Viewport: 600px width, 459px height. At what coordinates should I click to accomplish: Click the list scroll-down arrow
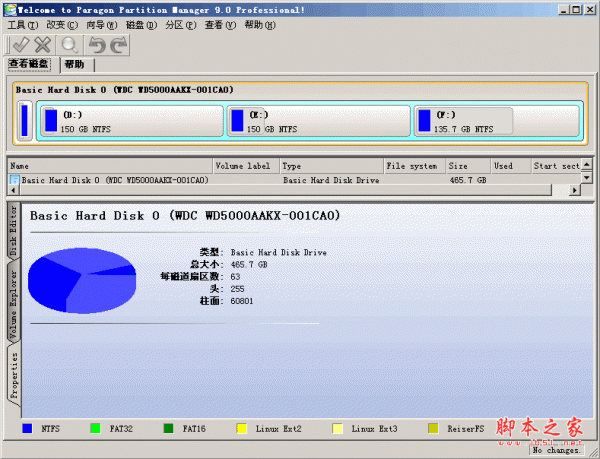tap(587, 178)
